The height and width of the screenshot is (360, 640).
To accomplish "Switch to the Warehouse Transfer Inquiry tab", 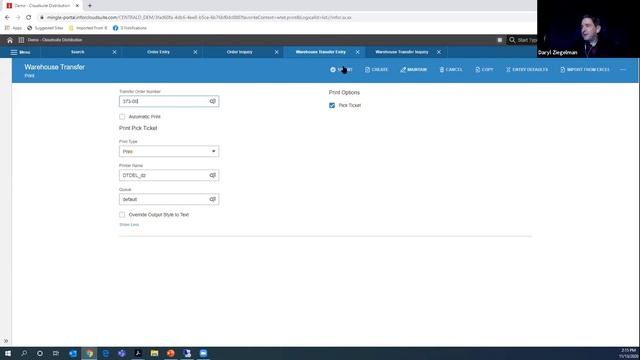I will click(x=402, y=52).
